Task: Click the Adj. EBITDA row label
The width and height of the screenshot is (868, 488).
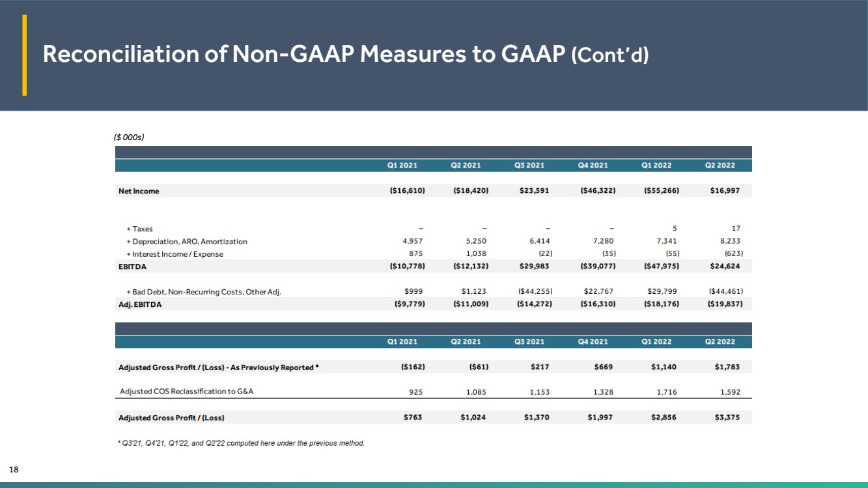Action: 139,304
